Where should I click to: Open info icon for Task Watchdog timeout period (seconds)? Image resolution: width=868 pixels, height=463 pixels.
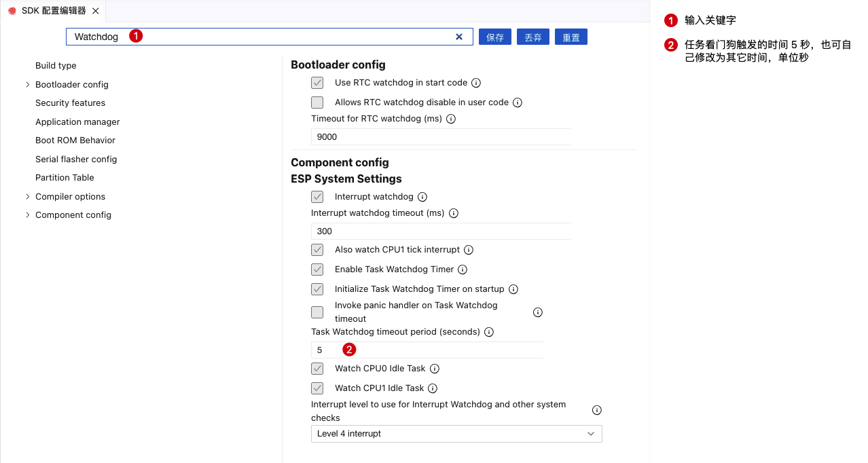489,332
